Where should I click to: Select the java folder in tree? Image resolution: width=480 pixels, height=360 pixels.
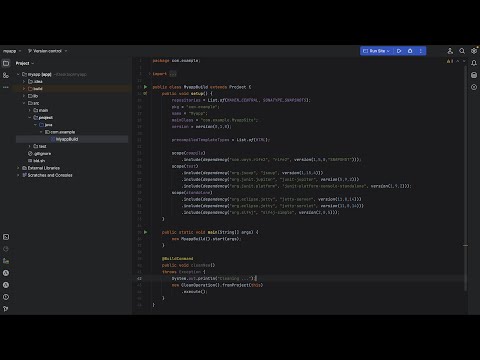pos(46,125)
